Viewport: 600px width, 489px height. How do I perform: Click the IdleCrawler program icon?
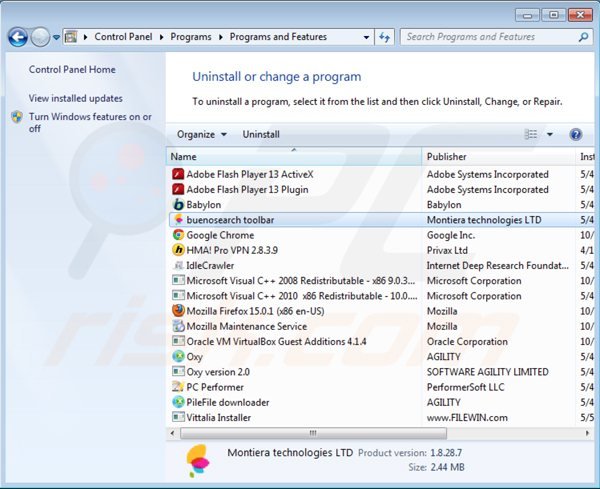[x=178, y=265]
